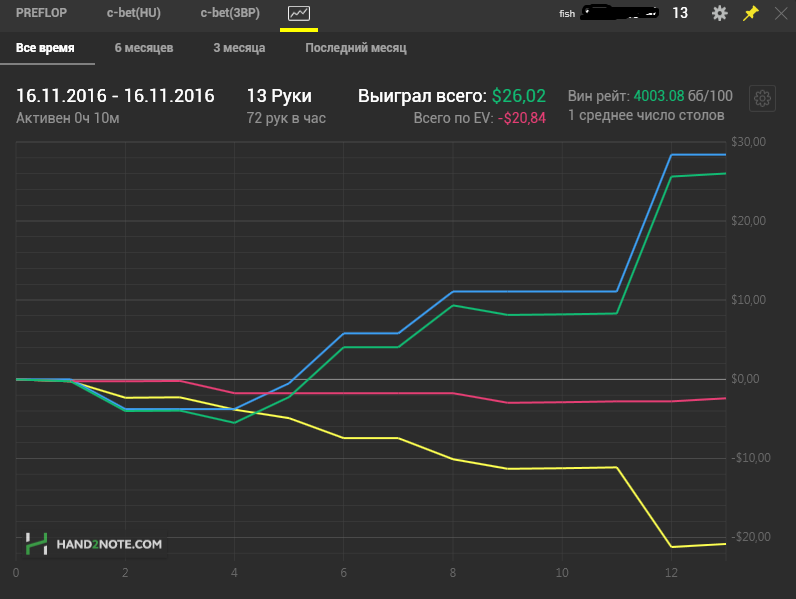The image size is (796, 599).
Task: Click the EV total -$20,84
Action: (522, 118)
